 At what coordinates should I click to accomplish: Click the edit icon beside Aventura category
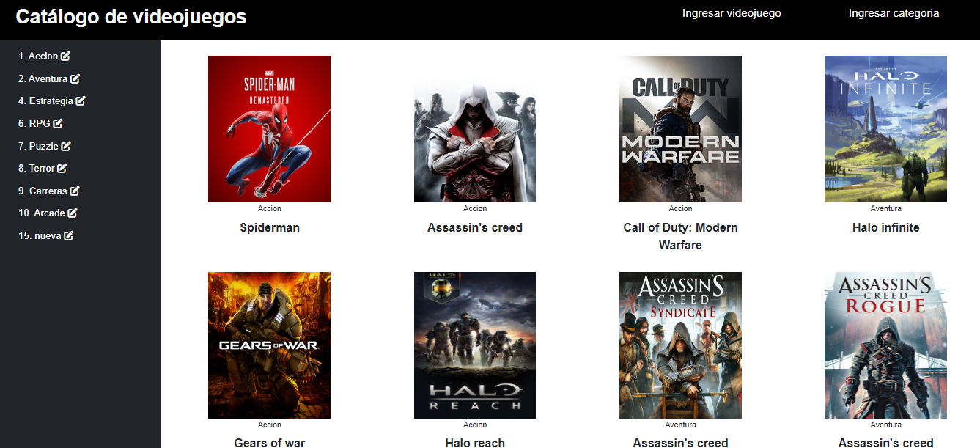coord(75,78)
